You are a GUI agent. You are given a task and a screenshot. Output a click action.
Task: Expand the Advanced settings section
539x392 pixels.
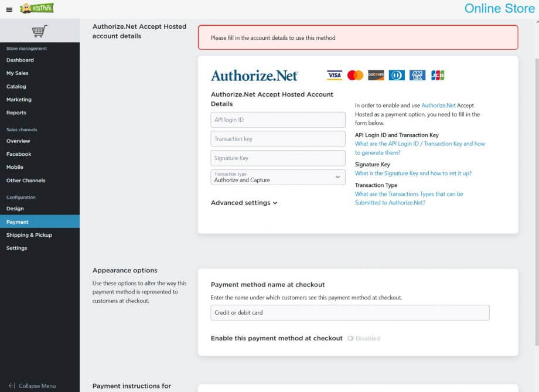pos(242,203)
